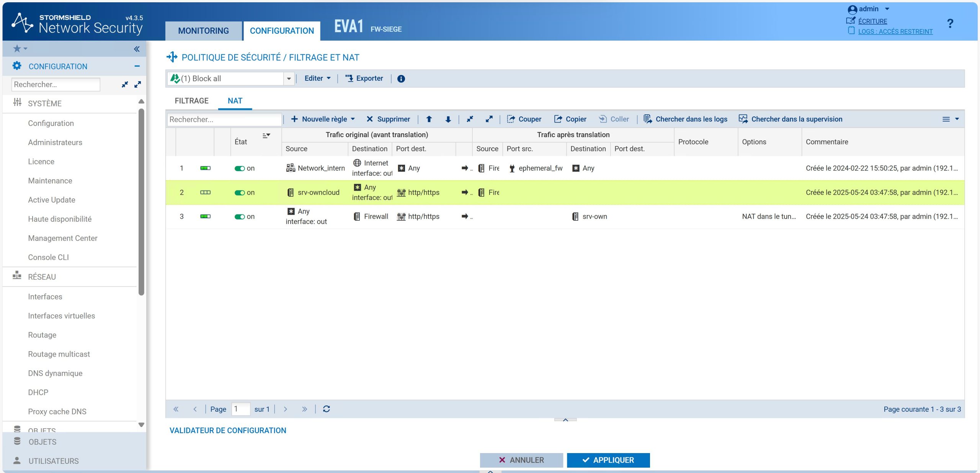Screen dimensions: 980x473
Task: Open the LOGS : ACCÈS RESTREINT link
Action: coord(895,31)
